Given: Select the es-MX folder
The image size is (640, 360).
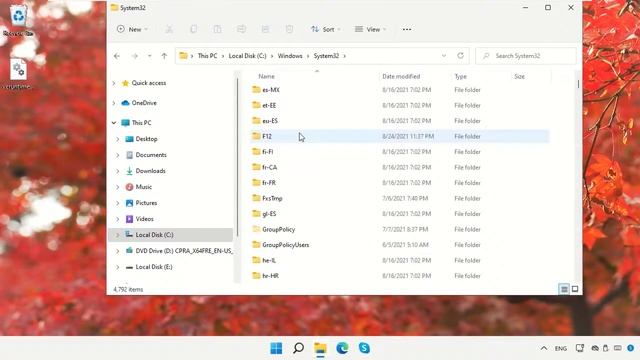Looking at the screenshot, I should point(271,90).
